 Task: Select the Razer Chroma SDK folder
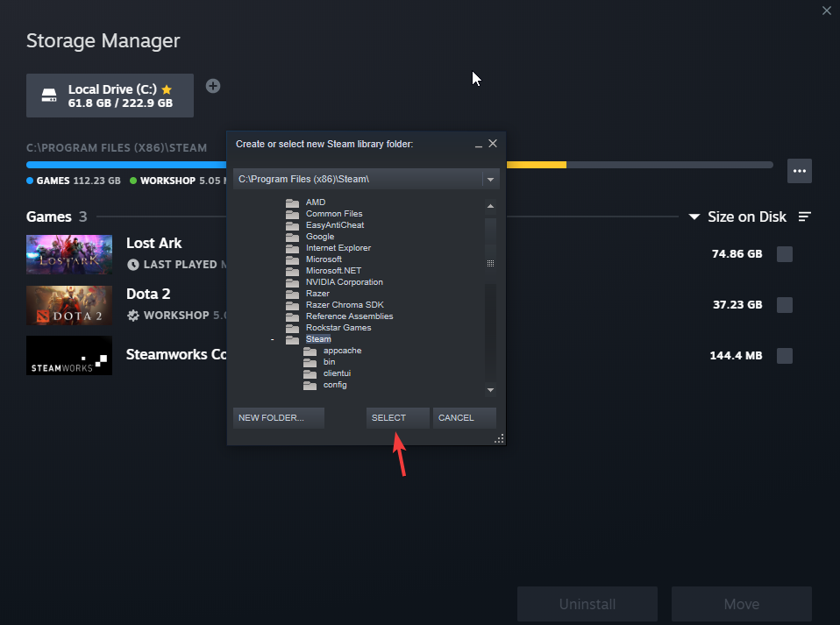coord(345,305)
